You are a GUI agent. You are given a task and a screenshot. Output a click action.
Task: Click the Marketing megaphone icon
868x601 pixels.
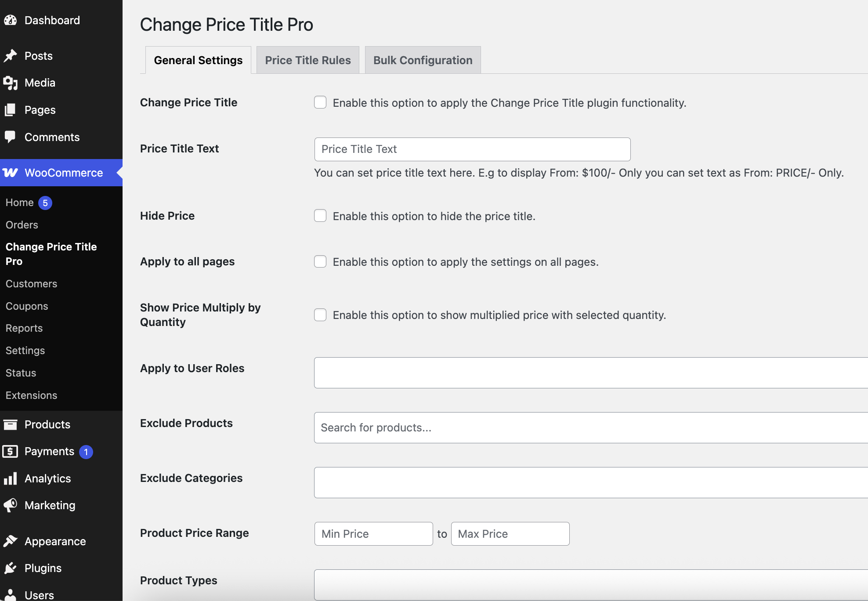[11, 505]
